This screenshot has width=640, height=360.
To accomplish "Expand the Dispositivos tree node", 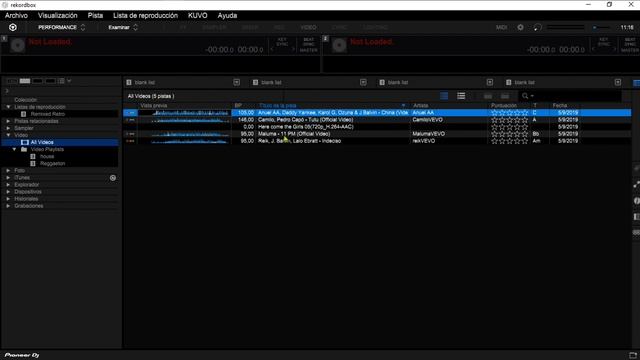I will pyautogui.click(x=8, y=191).
